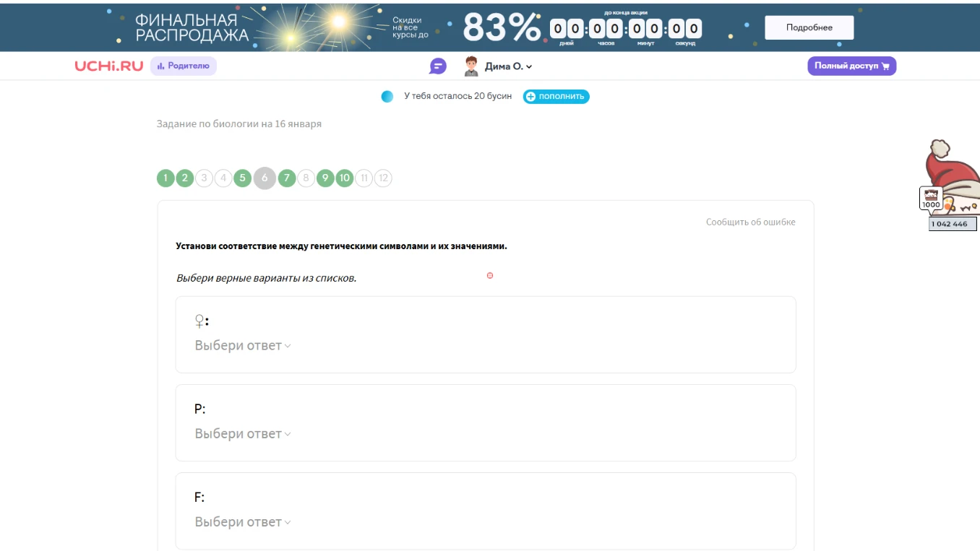This screenshot has height=551, width=980.
Task: Click the 83% discount text
Action: 502,27
